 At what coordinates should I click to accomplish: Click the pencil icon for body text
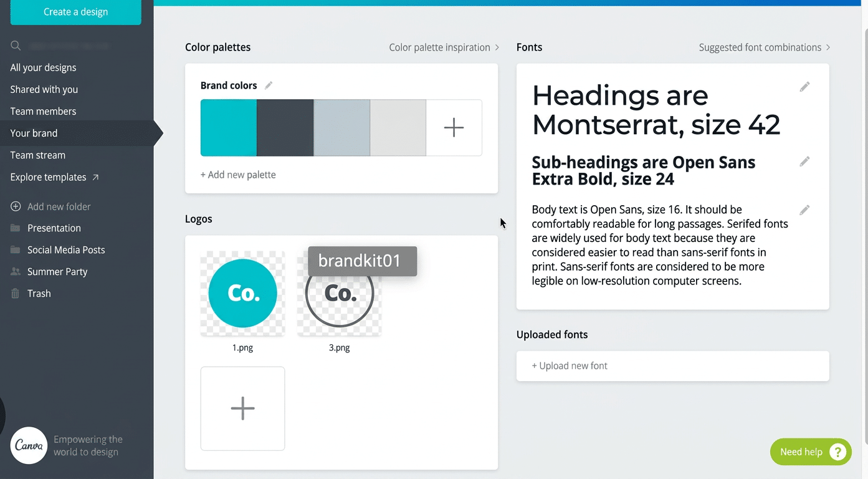[x=804, y=210]
